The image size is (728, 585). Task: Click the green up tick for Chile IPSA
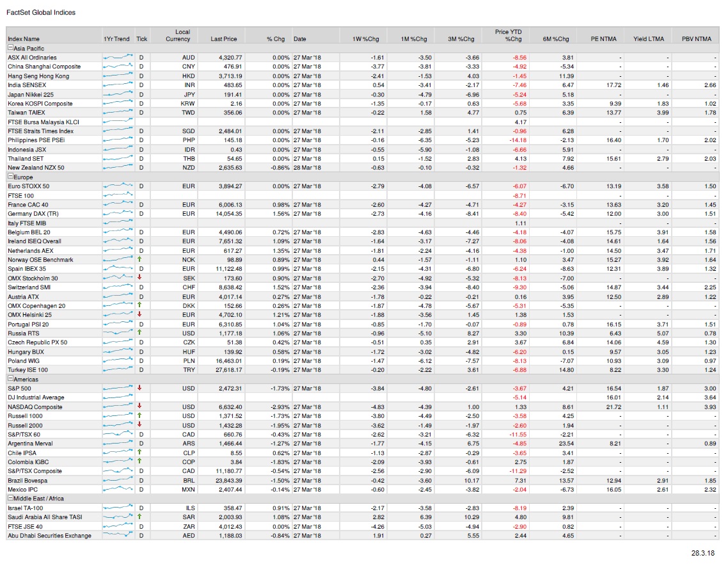point(139,452)
